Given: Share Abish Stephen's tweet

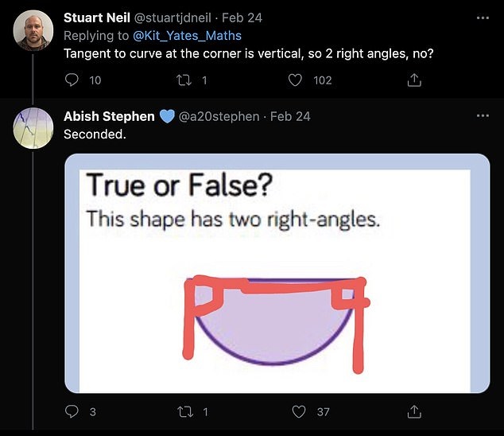Looking at the screenshot, I should point(413,412).
